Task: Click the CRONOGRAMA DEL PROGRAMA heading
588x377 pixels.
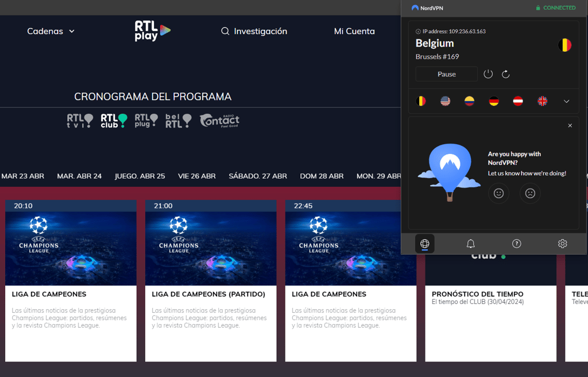Action: pyautogui.click(x=153, y=97)
